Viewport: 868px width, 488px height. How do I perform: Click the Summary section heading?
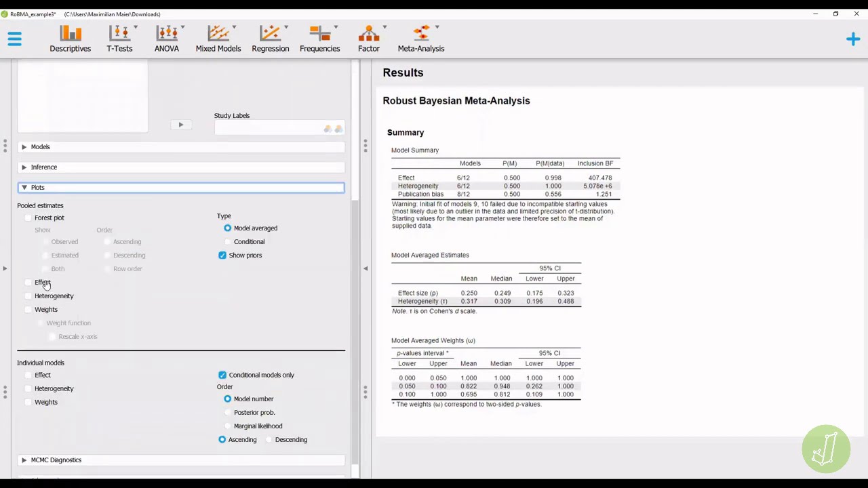click(x=406, y=132)
